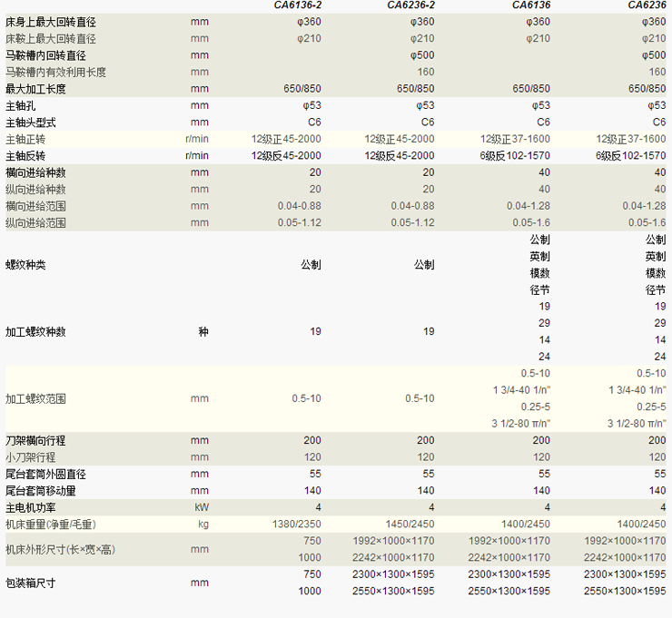Click 12级正45-2000 under CA6136-2
672x618 pixels.
point(286,139)
